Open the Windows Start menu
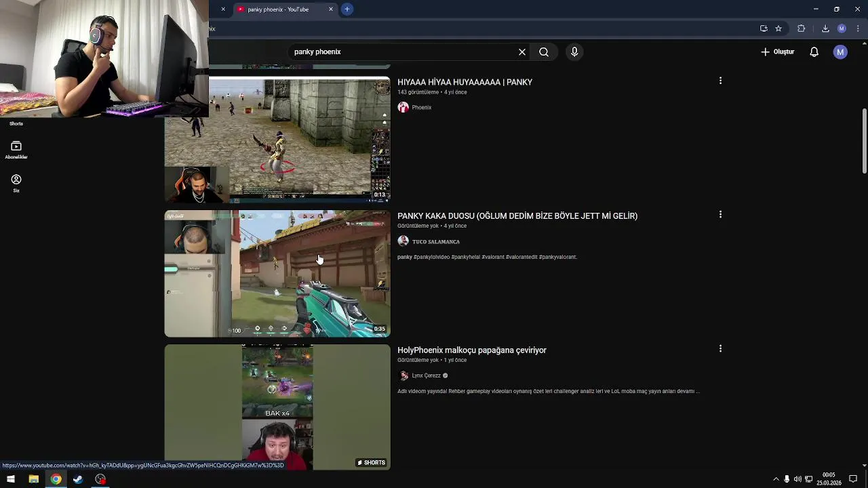The height and width of the screenshot is (488, 868). point(11,479)
